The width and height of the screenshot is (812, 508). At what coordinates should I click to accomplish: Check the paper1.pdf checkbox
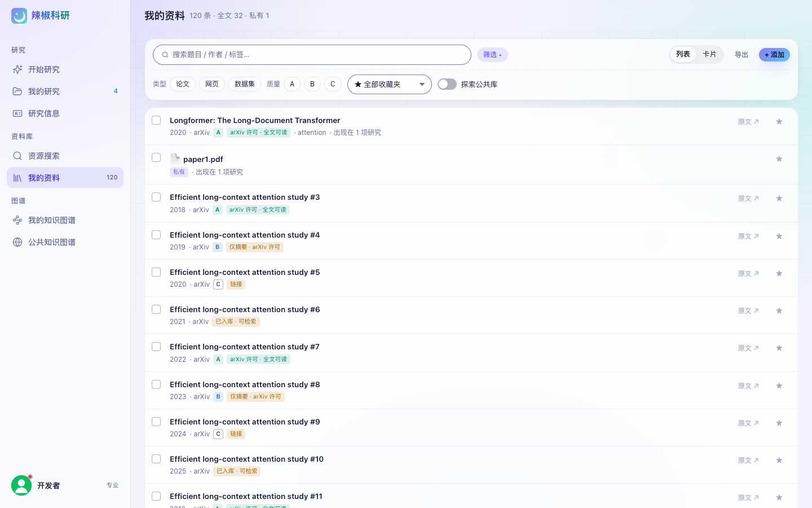pos(156,157)
